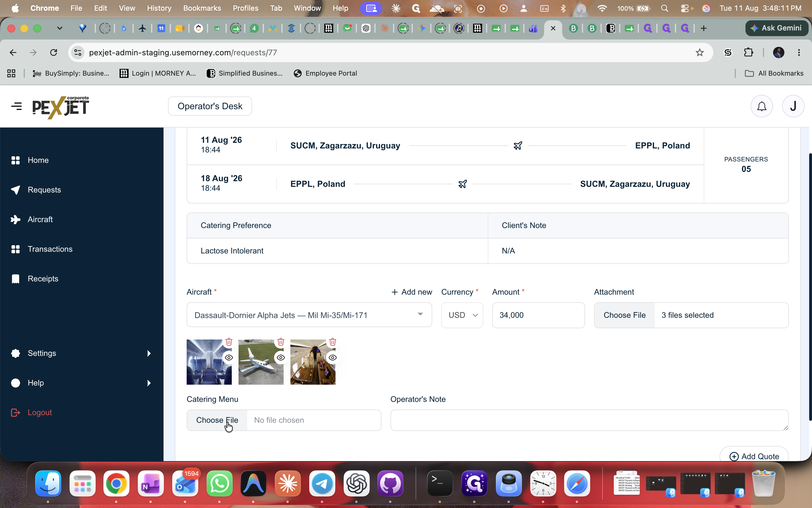The height and width of the screenshot is (508, 812).
Task: Click the address bar URL
Action: coord(183,52)
